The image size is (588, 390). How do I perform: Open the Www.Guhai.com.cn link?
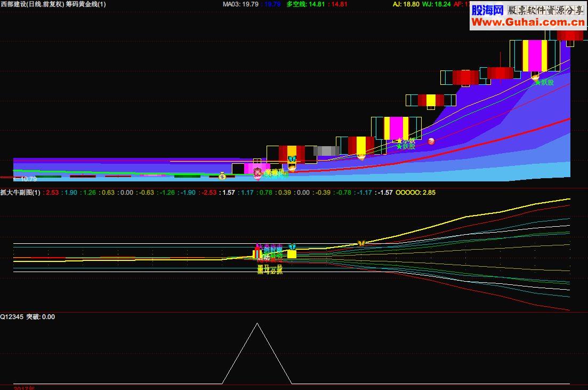click(x=528, y=22)
